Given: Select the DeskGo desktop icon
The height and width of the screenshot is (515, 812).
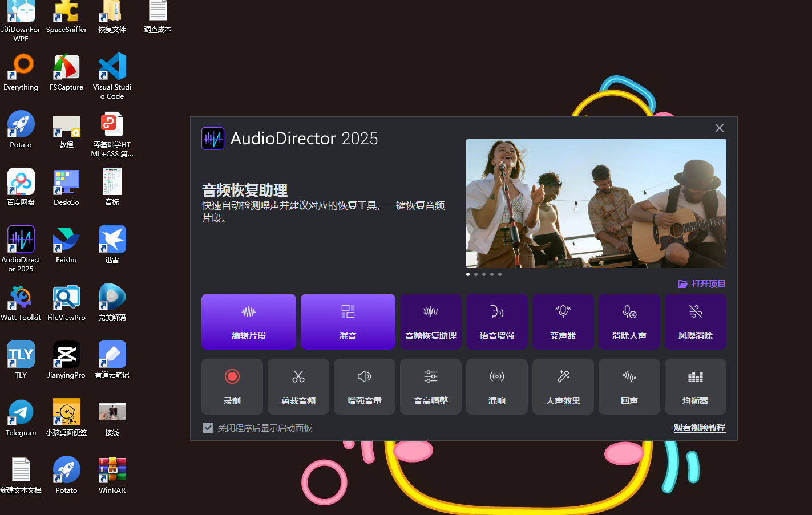Looking at the screenshot, I should (67, 187).
